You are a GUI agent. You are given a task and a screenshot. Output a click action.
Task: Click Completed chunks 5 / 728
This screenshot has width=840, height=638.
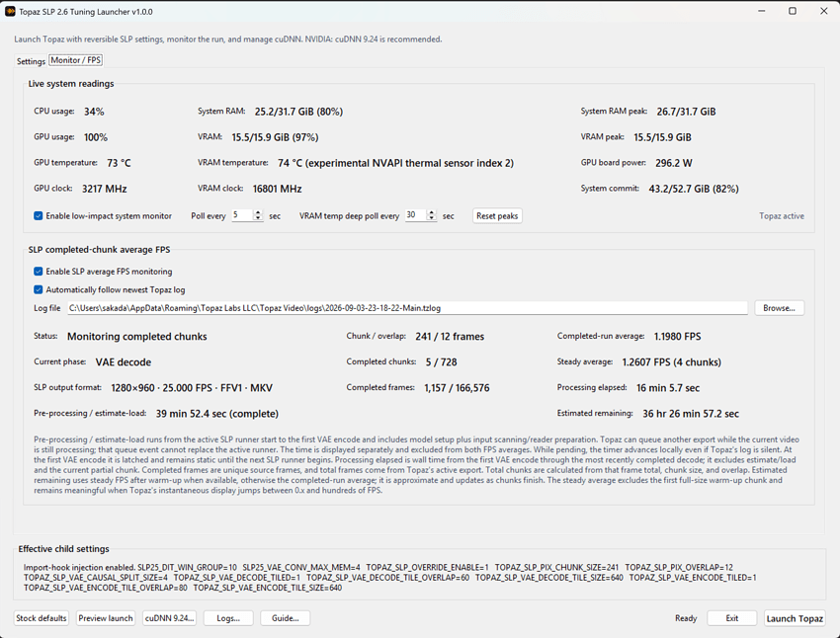tap(442, 362)
